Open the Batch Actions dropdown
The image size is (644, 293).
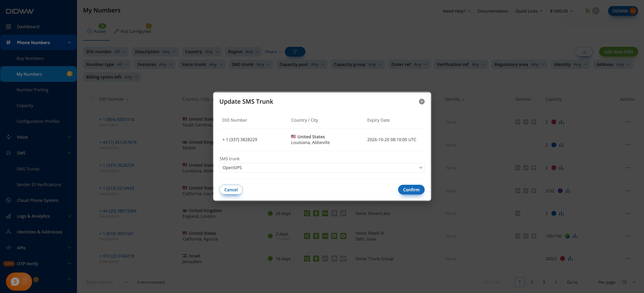[107, 282]
